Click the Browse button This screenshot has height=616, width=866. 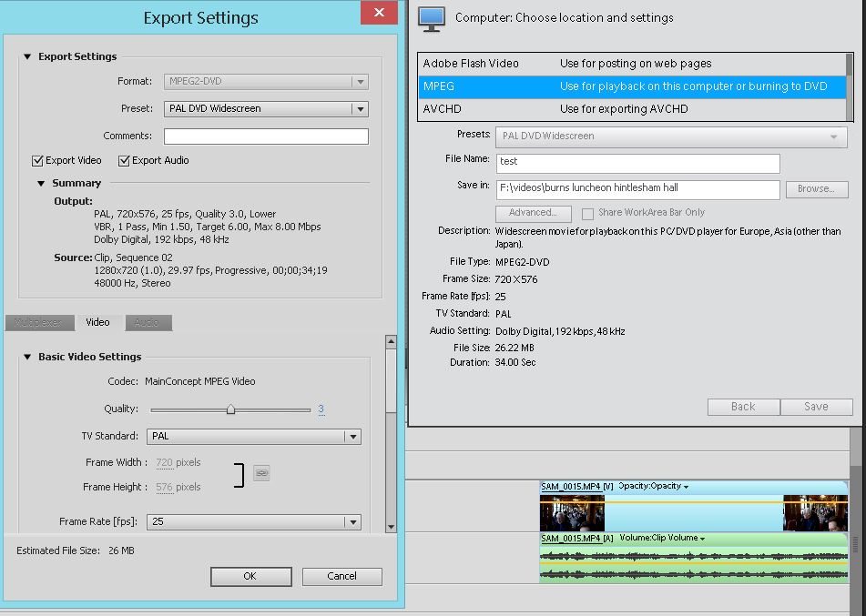(x=815, y=189)
